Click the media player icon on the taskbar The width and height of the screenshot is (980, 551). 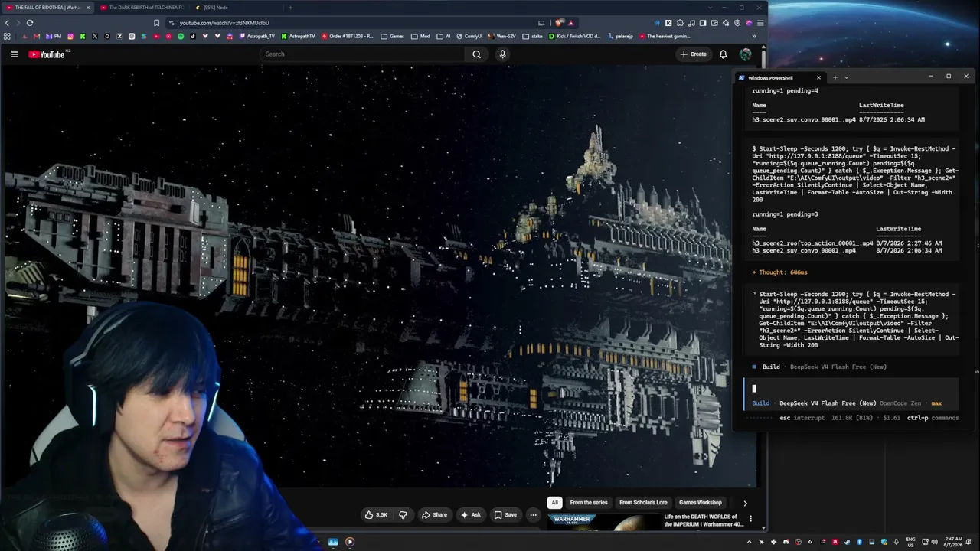(x=350, y=542)
